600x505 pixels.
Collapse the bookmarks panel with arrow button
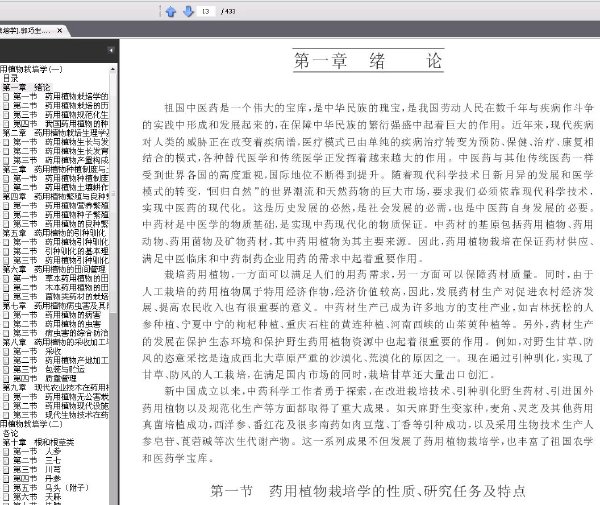[110, 50]
